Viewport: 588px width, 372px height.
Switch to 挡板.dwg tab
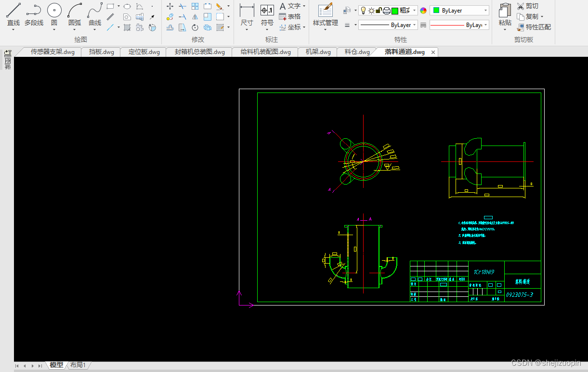[x=101, y=52]
